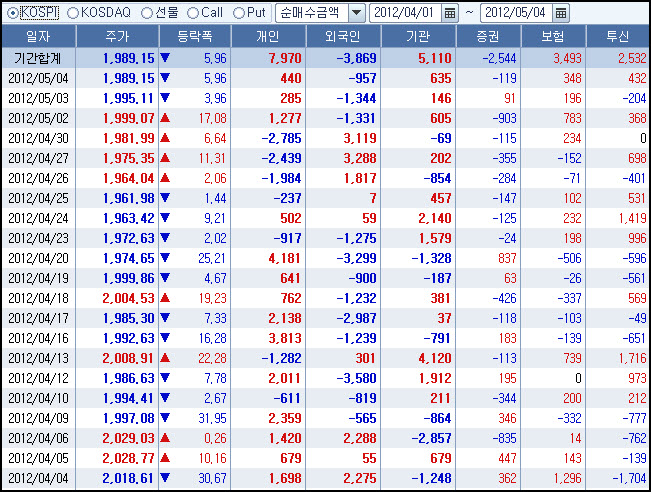Screen dimensions: 651x492
Task: Click the 기관 column header
Action: 418,37
